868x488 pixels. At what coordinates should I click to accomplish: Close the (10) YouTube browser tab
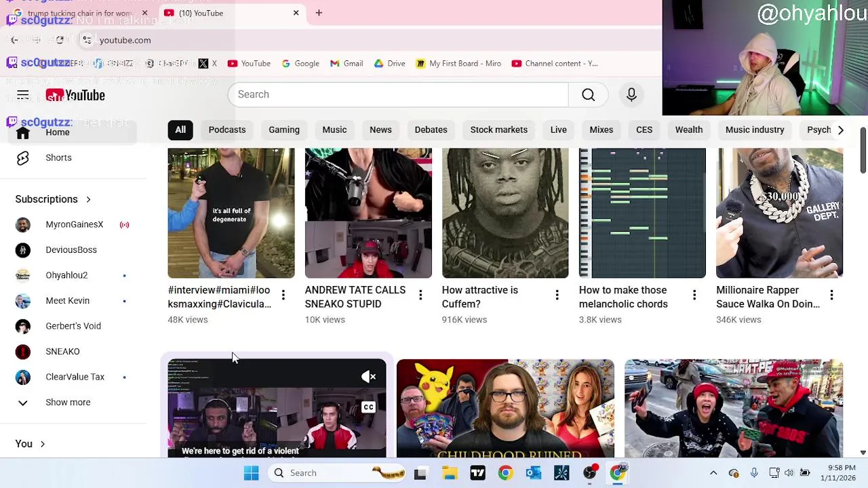click(x=296, y=13)
